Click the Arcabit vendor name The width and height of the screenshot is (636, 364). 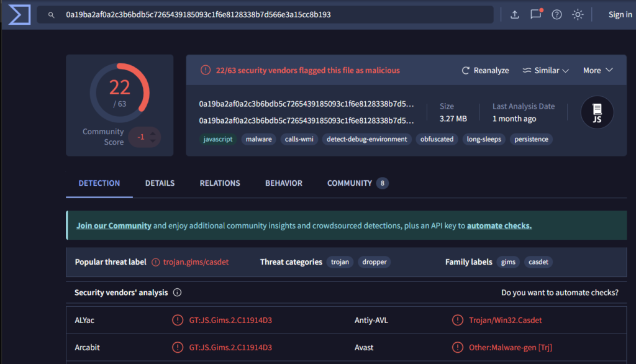point(87,347)
